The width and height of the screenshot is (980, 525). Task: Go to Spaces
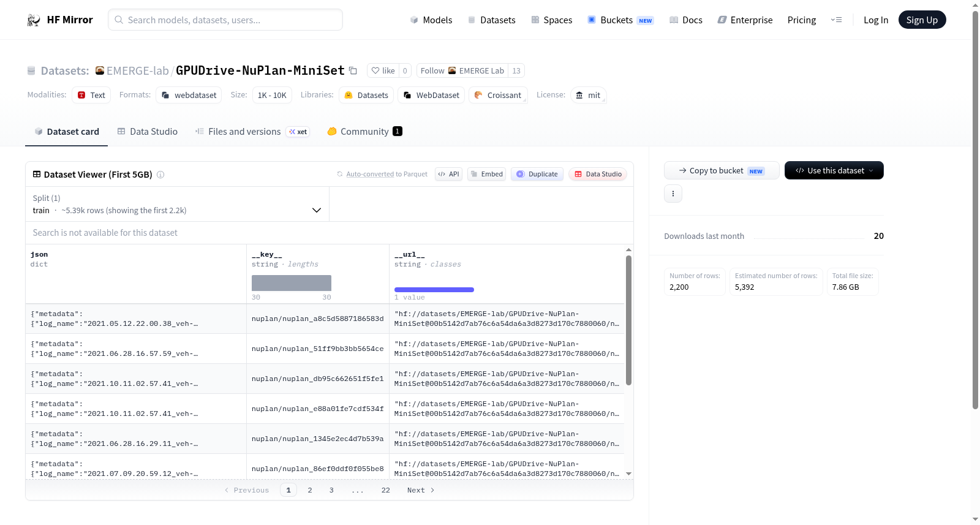point(551,20)
